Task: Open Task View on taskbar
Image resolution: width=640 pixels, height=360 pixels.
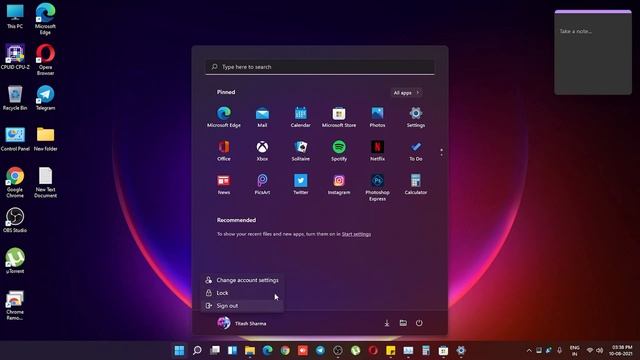Action: click(x=215, y=350)
